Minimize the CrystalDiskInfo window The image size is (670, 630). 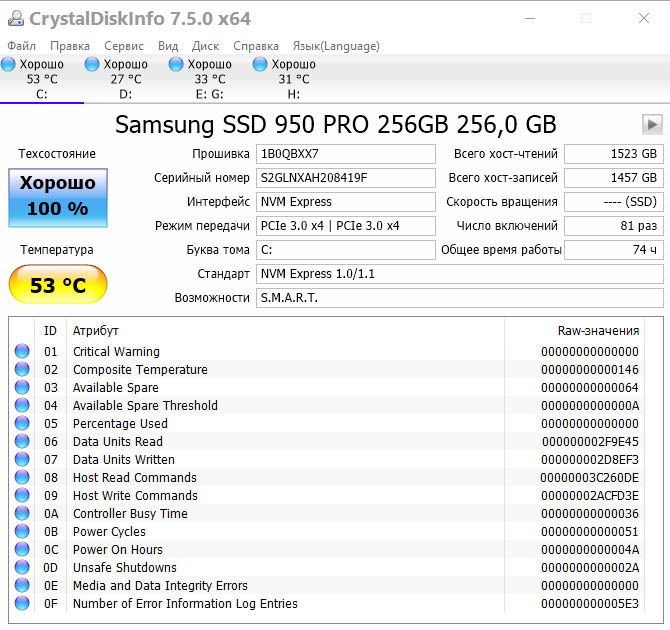pos(530,18)
